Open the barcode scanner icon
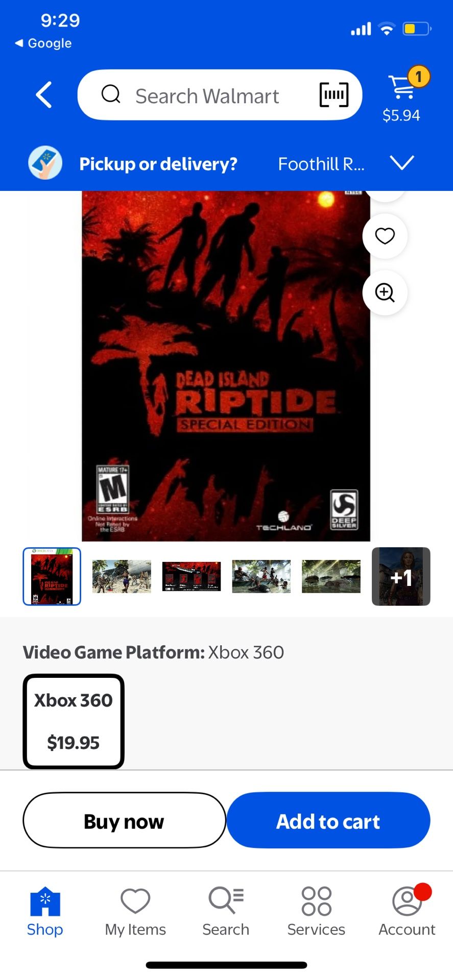 334,95
